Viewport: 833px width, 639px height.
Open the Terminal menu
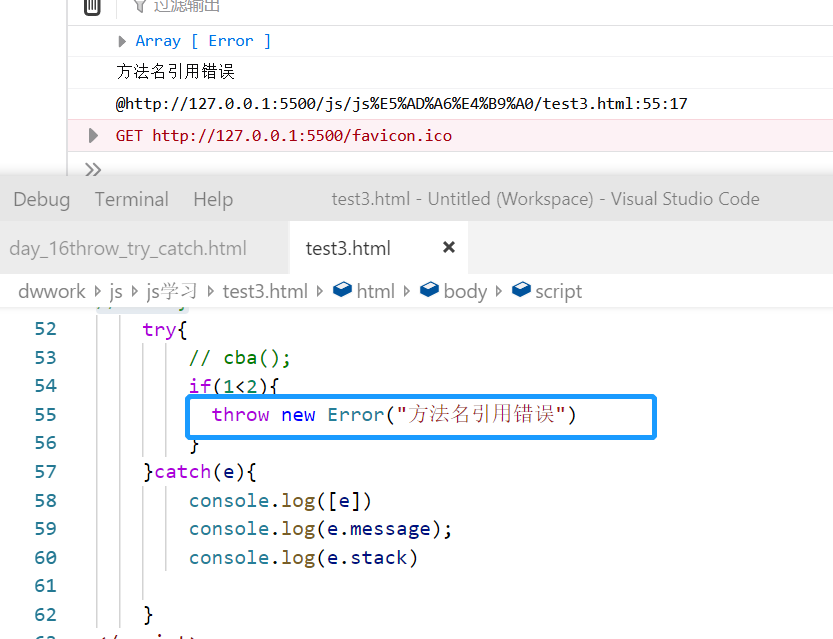coord(132,200)
